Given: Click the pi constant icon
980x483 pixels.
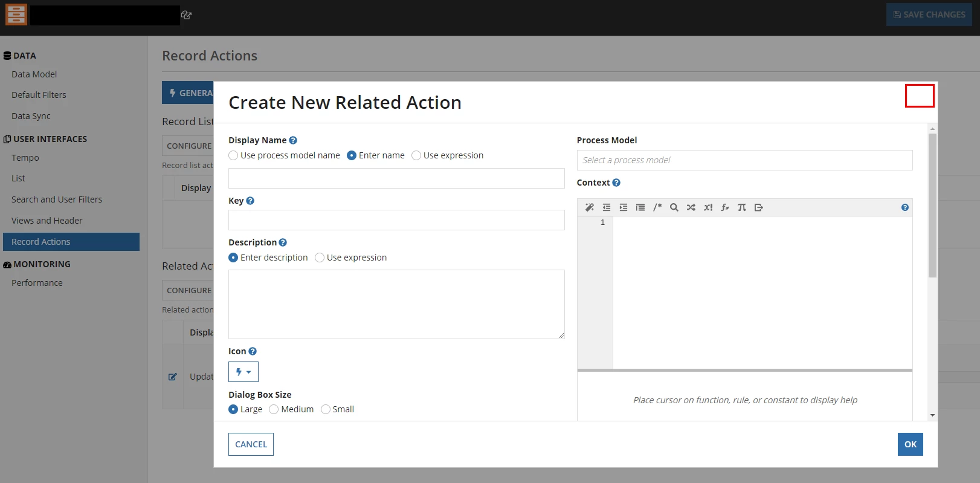Looking at the screenshot, I should point(742,207).
